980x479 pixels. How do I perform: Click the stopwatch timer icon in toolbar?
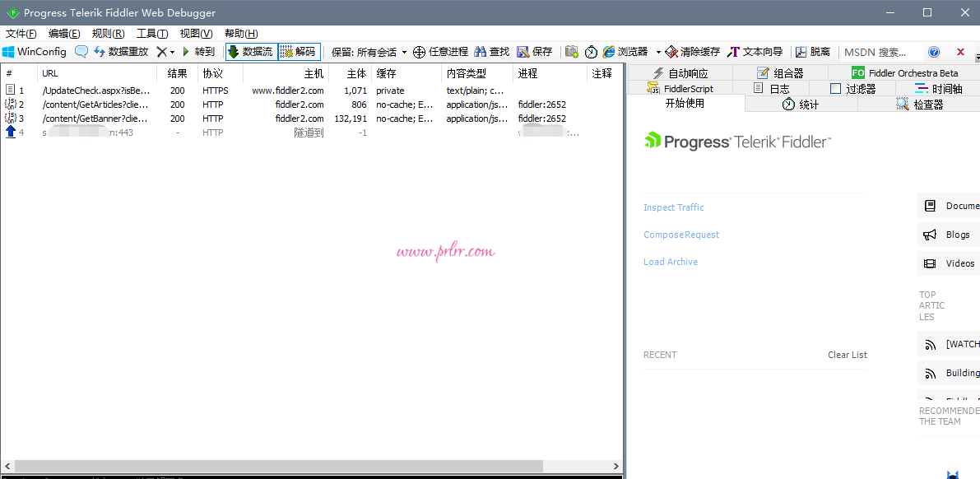592,52
